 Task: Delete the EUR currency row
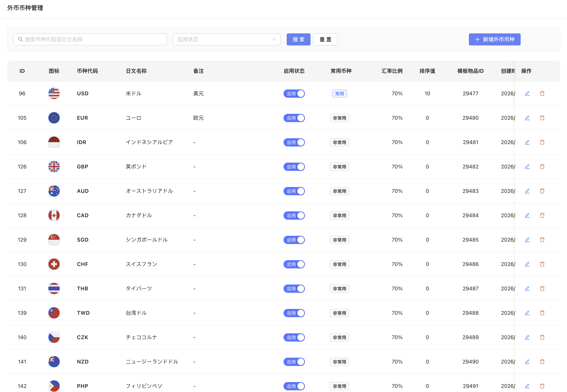[x=542, y=118]
